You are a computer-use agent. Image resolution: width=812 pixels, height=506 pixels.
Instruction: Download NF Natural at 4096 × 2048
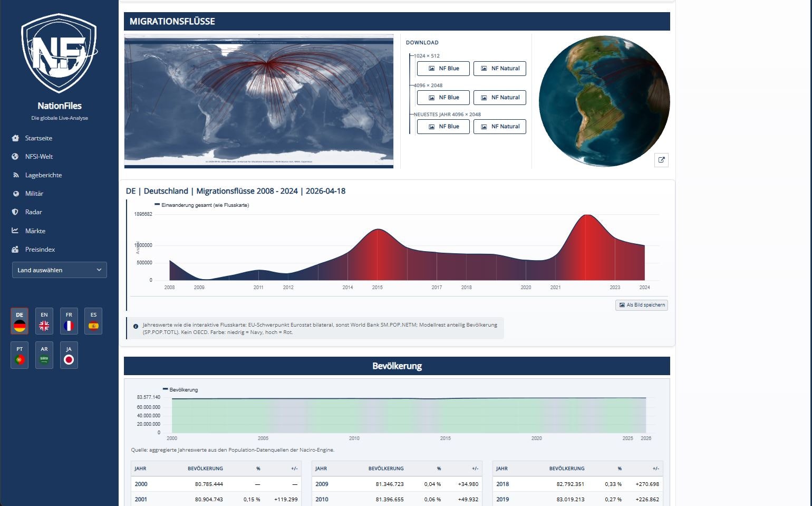coord(500,98)
